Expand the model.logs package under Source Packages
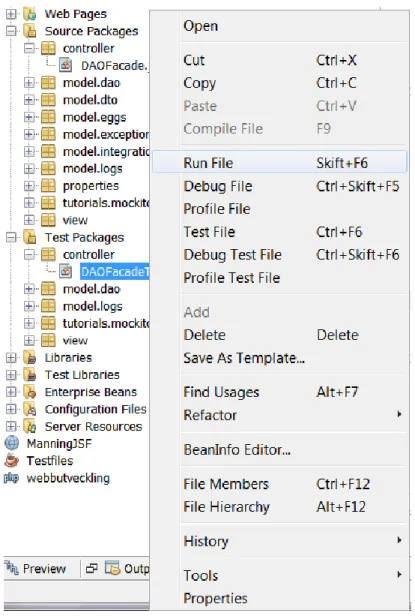This screenshot has width=415, height=616. (x=29, y=169)
